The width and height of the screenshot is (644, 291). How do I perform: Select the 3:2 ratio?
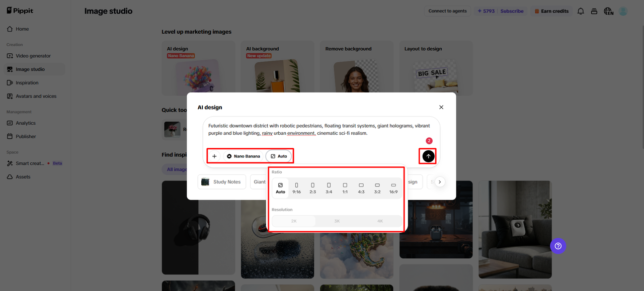(x=377, y=188)
